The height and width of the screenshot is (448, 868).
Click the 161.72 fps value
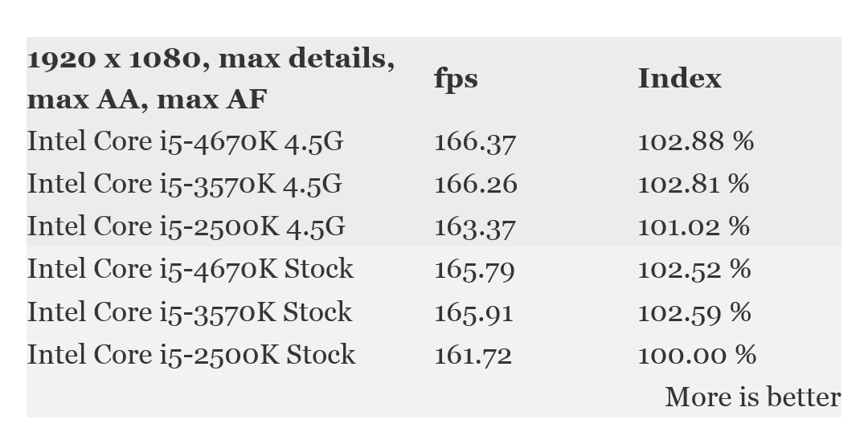coord(473,355)
